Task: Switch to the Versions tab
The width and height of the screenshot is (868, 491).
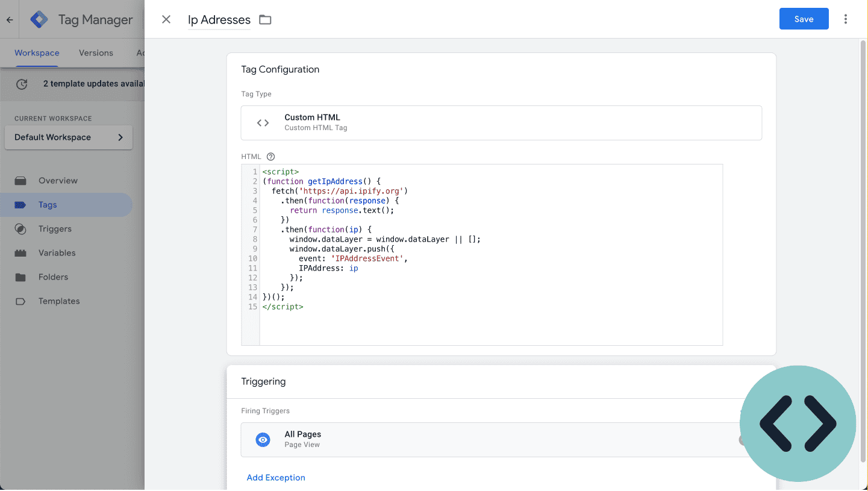Action: point(96,53)
